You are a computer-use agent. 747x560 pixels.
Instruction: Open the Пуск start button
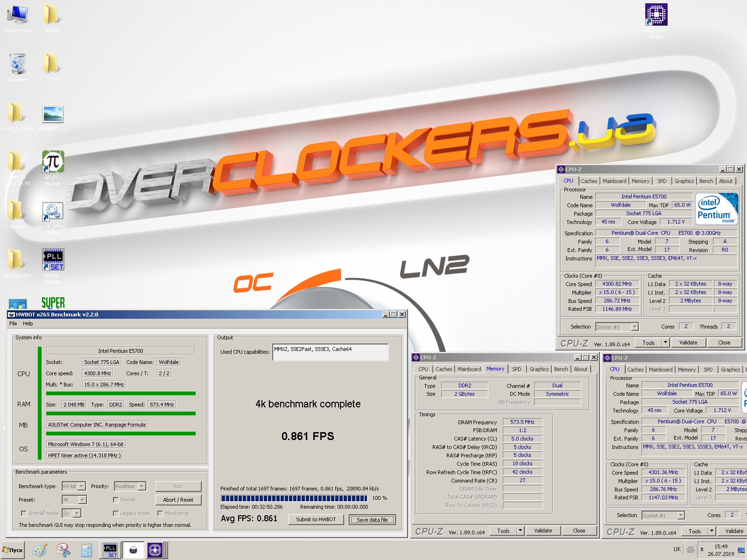[x=13, y=550]
